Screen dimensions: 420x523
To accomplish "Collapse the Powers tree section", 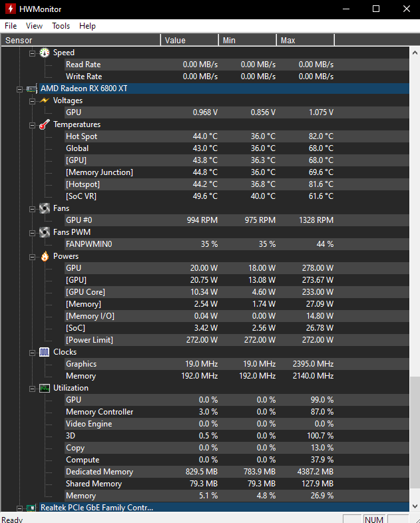I will click(31, 256).
